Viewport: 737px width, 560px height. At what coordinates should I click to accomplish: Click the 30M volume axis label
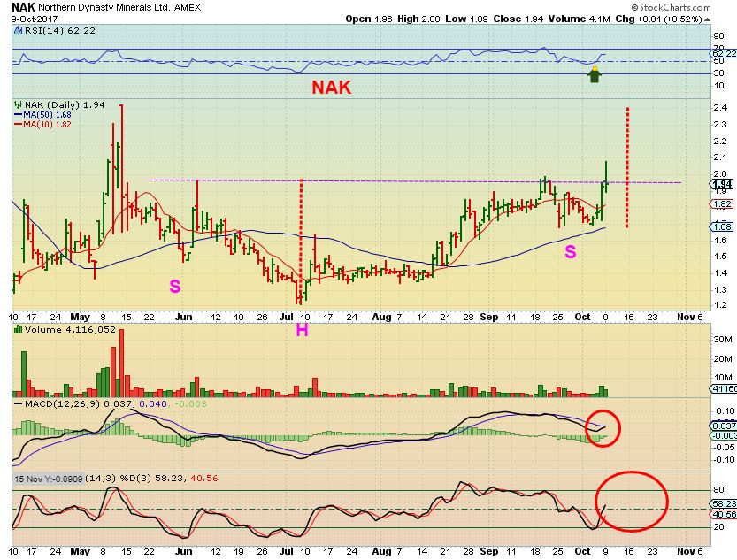tap(723, 339)
